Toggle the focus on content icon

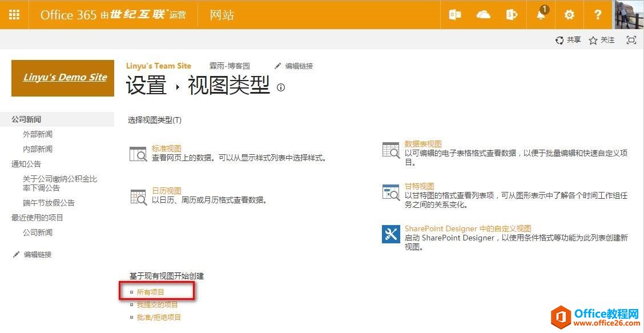[x=631, y=40]
